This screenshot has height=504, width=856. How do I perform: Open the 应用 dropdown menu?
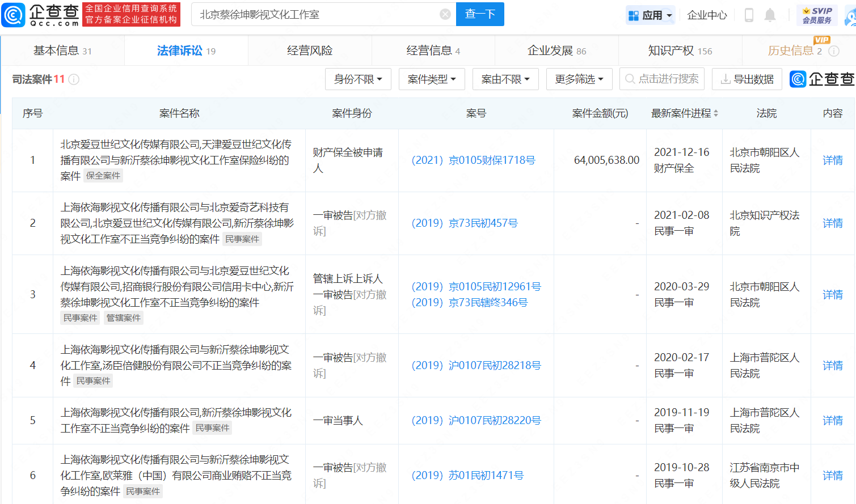coord(650,15)
